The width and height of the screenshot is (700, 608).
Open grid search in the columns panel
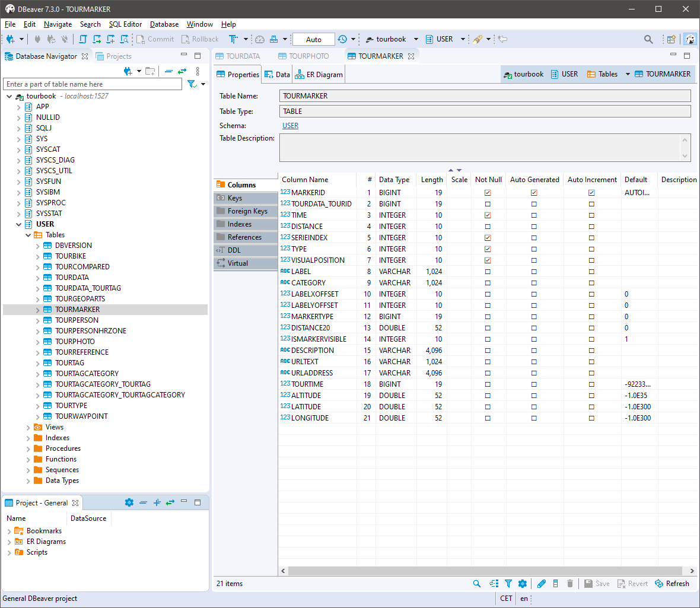coord(477,584)
